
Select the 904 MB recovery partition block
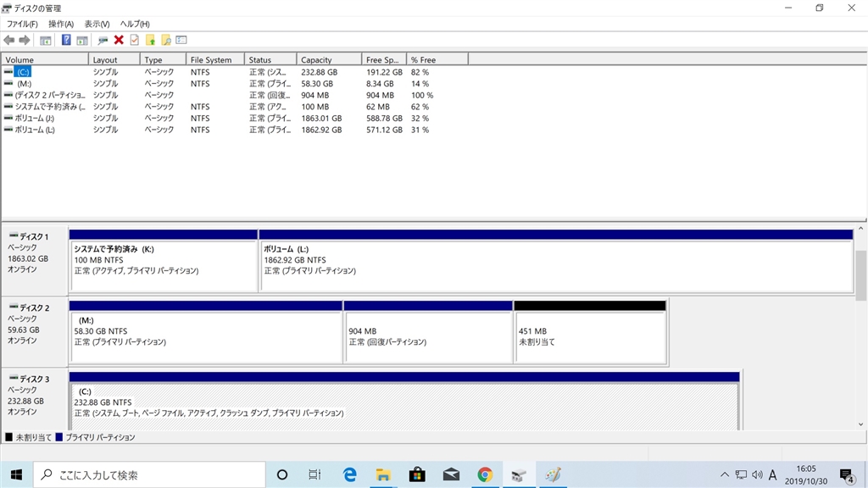tap(428, 332)
